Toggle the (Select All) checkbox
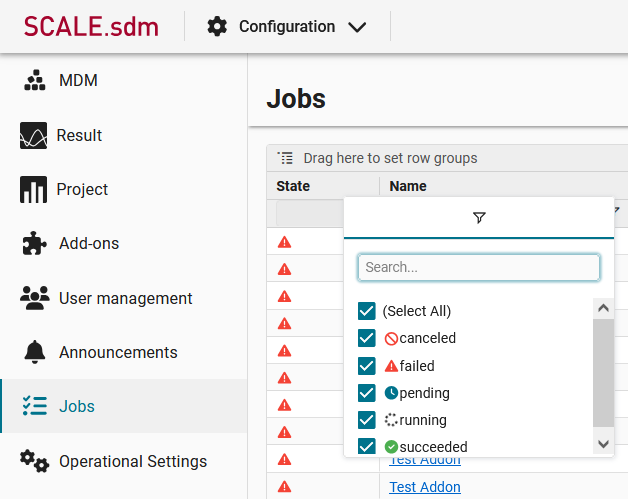628x499 pixels. pos(366,311)
